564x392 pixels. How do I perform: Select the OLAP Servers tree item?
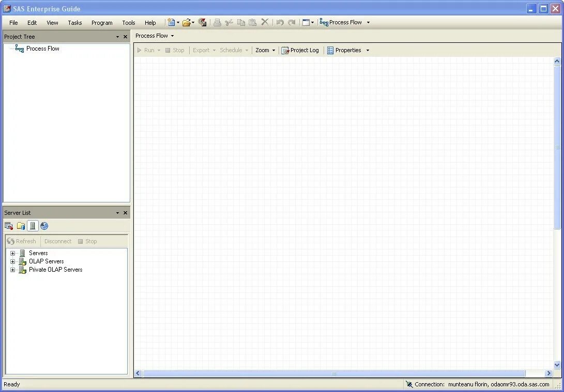point(46,261)
